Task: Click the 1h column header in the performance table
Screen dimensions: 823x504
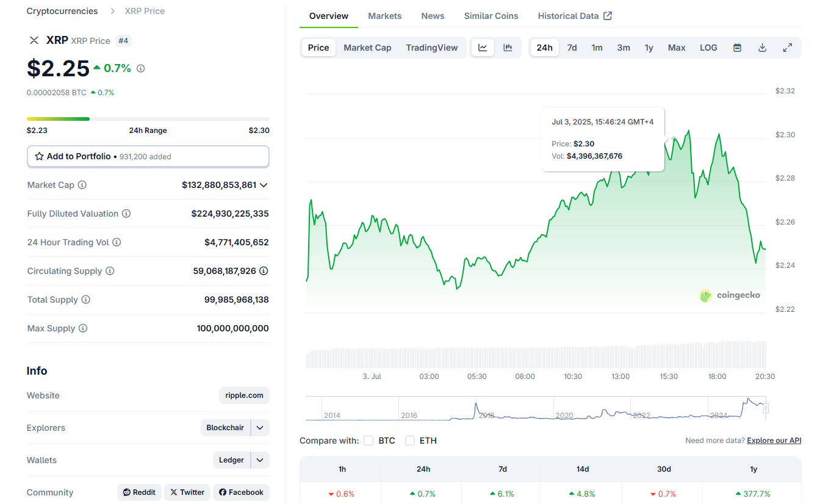Action: coord(342,469)
